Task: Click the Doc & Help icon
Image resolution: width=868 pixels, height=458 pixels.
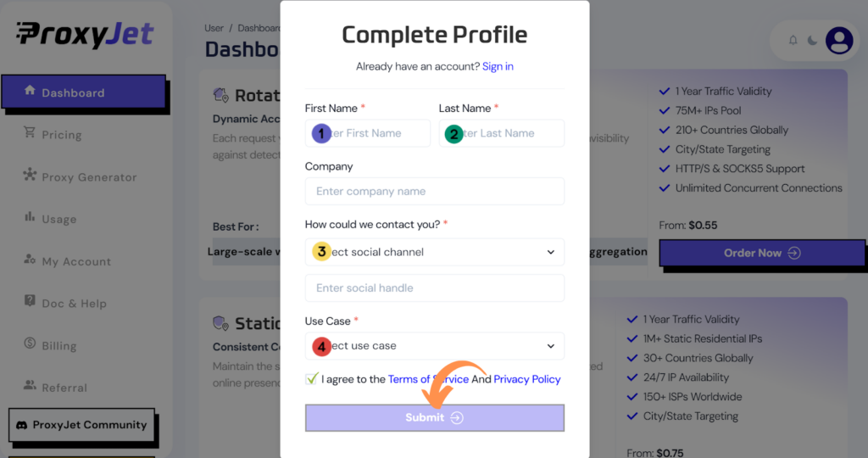Action: click(x=30, y=301)
